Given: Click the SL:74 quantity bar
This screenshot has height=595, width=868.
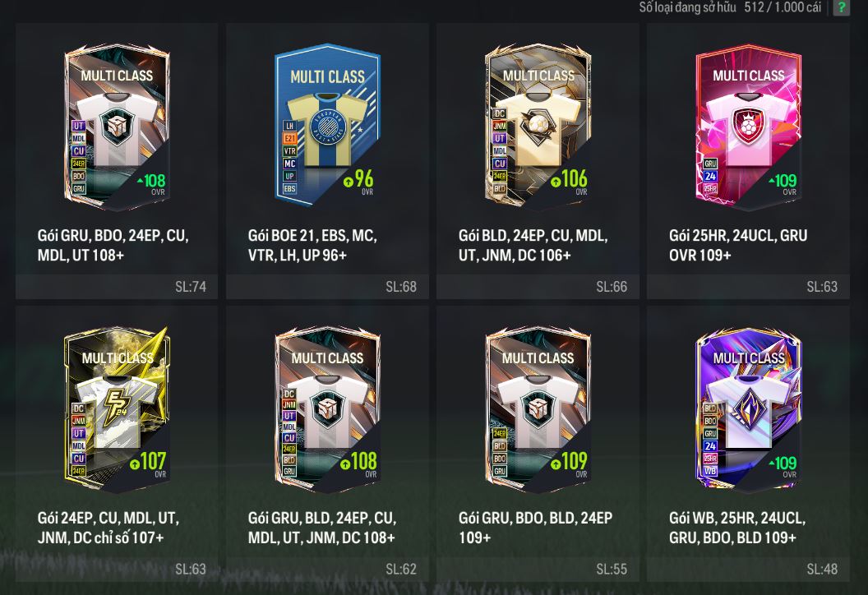Looking at the screenshot, I should click(x=117, y=286).
